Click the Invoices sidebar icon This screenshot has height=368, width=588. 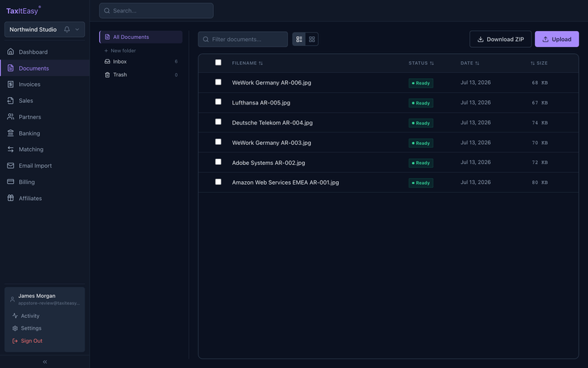tap(10, 84)
